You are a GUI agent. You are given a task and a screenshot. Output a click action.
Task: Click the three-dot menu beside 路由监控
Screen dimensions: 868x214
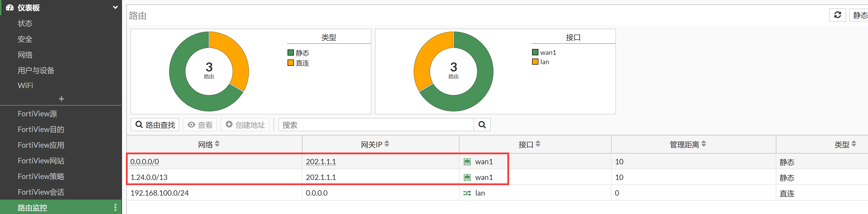pos(115,207)
